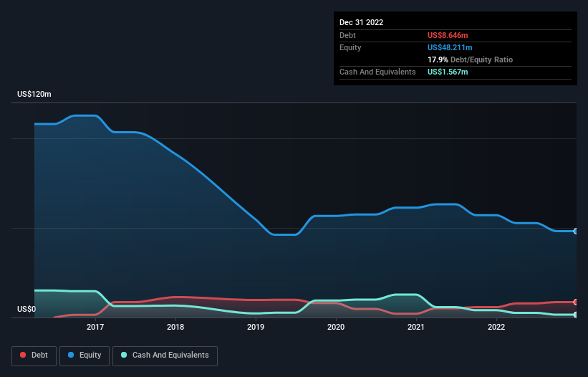Click the Dec 31 2022 tooltip date
Screen dimensions: 588x377
362,22
